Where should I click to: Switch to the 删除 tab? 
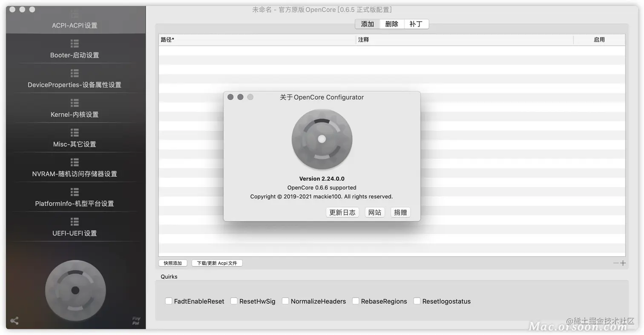click(392, 24)
